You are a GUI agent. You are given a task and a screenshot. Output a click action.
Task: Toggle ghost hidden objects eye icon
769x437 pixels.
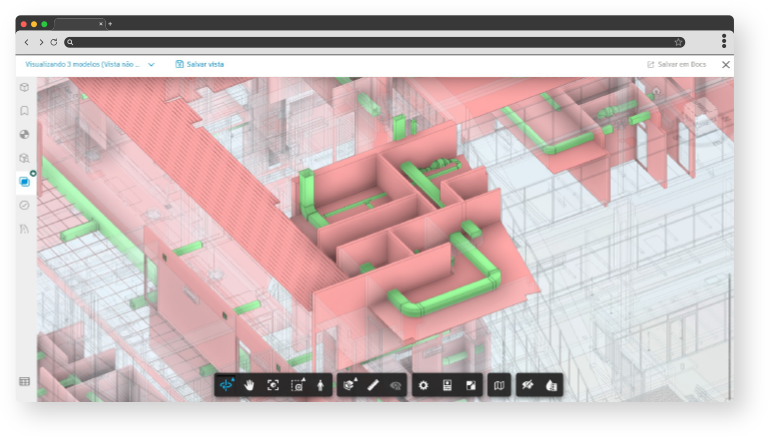tap(396, 385)
